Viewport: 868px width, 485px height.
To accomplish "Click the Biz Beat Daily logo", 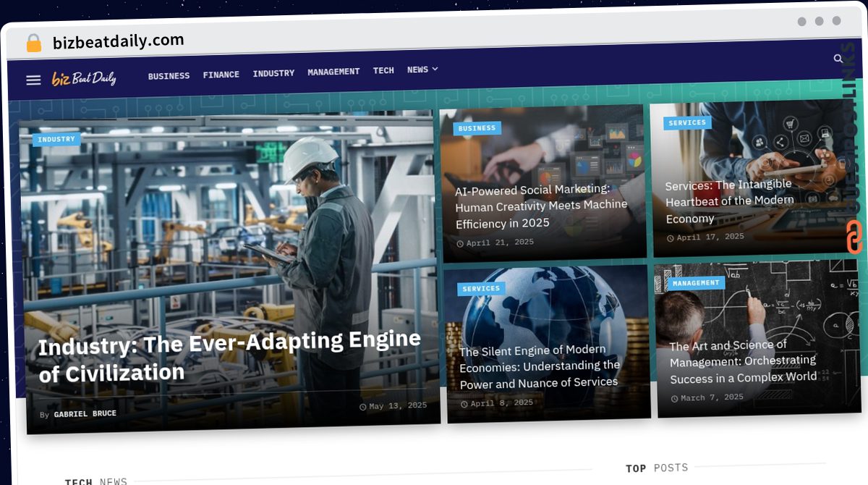I will [84, 79].
